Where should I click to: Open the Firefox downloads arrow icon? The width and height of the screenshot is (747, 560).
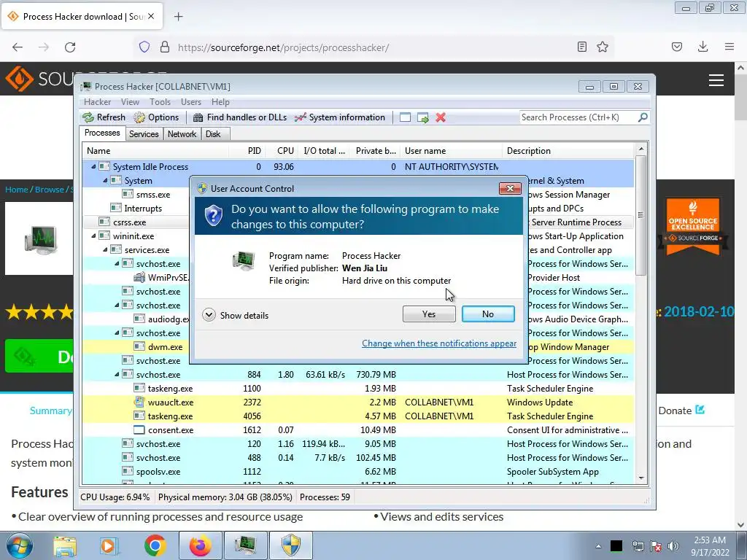pyautogui.click(x=703, y=47)
